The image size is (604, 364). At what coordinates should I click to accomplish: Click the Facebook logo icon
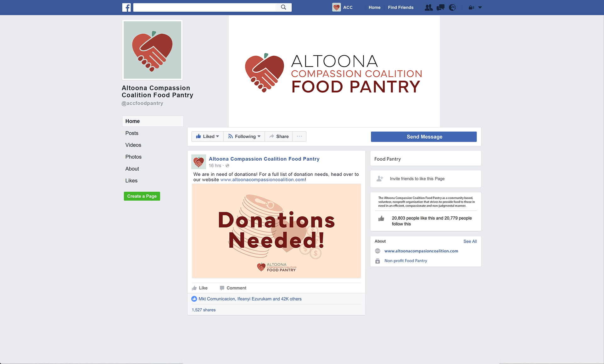(x=126, y=7)
